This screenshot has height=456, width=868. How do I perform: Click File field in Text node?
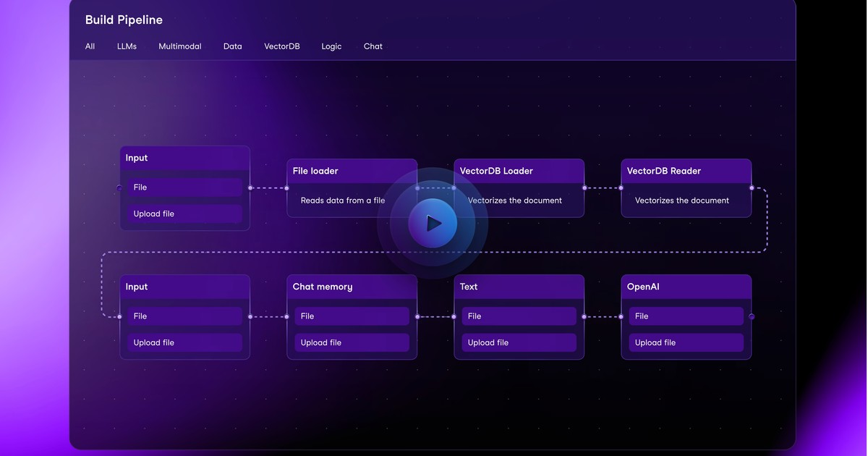[x=519, y=316]
